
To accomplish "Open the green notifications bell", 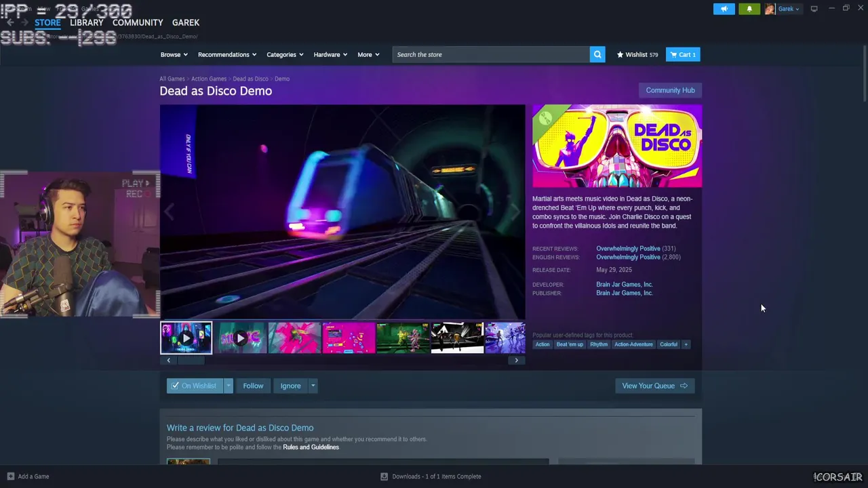I will [749, 9].
